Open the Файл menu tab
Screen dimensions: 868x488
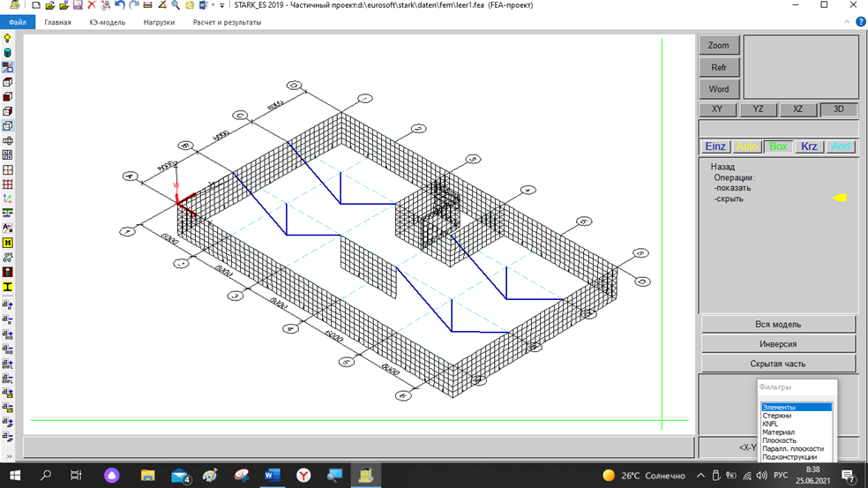click(x=18, y=22)
